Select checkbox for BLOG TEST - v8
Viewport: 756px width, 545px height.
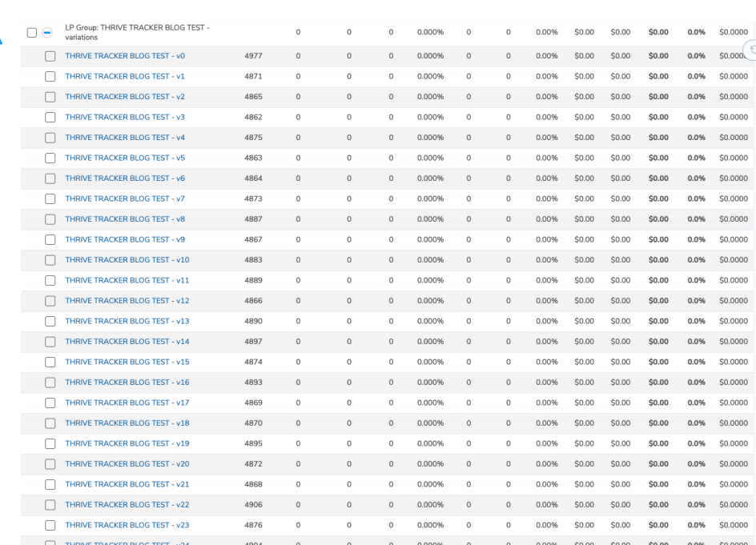point(50,219)
